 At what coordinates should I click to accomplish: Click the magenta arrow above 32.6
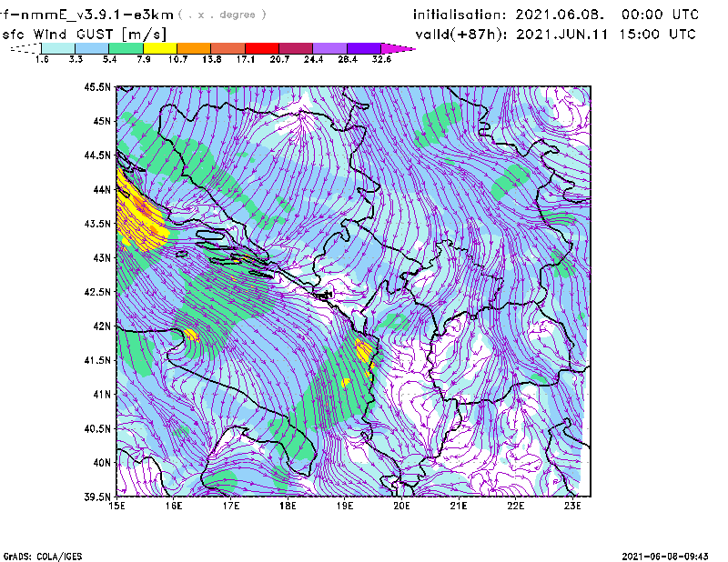pos(398,48)
